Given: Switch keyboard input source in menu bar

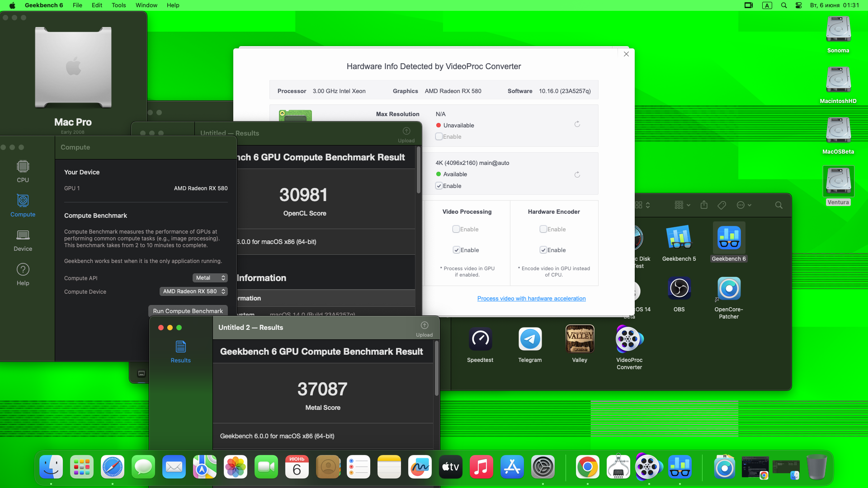Looking at the screenshot, I should (x=767, y=5).
